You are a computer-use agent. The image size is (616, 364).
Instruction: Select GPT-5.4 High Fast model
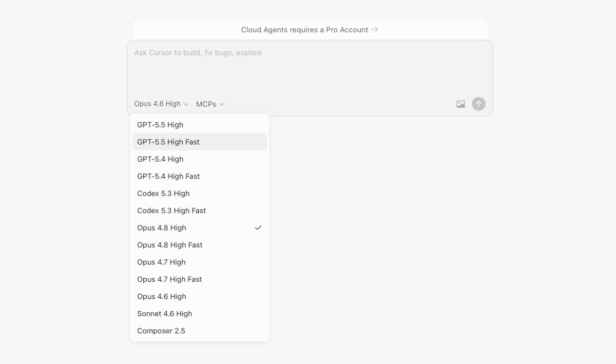(200, 176)
